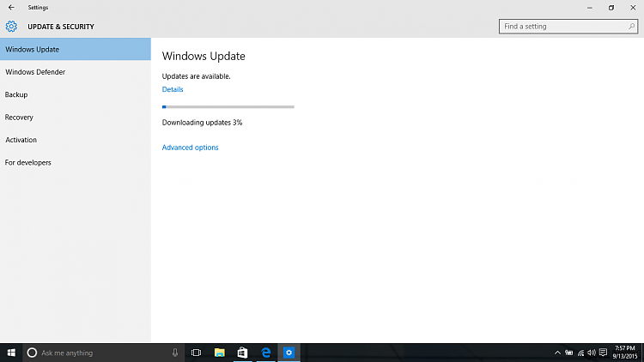Click the update download progress bar
Viewport: 644px width, 362px height.
point(228,106)
